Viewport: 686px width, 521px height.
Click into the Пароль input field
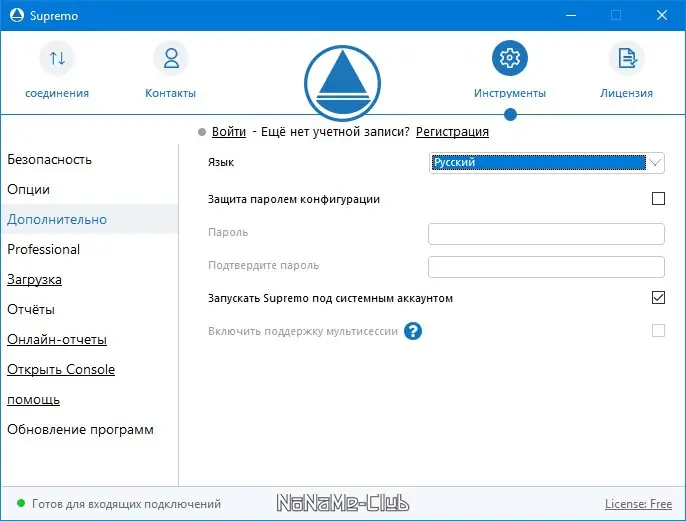click(546, 234)
